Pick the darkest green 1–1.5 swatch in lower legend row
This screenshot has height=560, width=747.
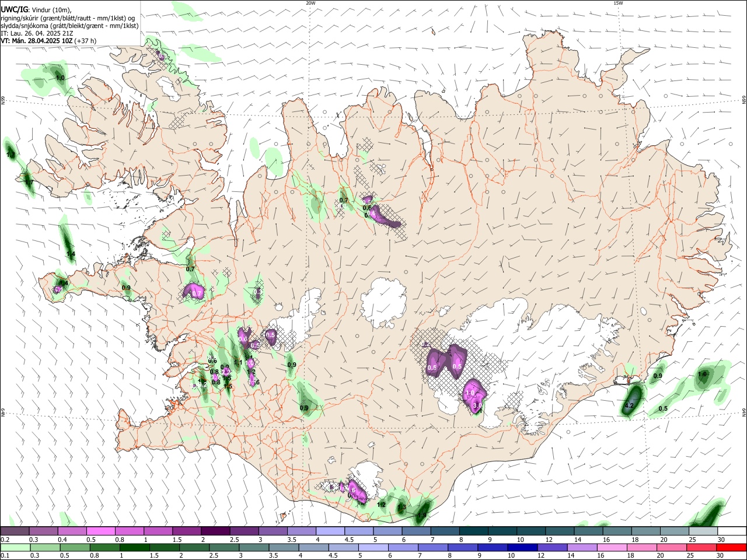(x=135, y=548)
